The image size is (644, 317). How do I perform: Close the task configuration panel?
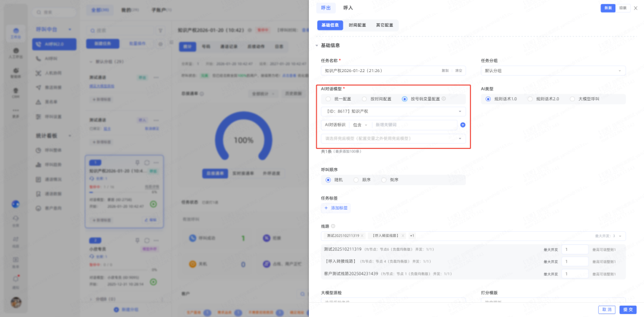(x=635, y=8)
